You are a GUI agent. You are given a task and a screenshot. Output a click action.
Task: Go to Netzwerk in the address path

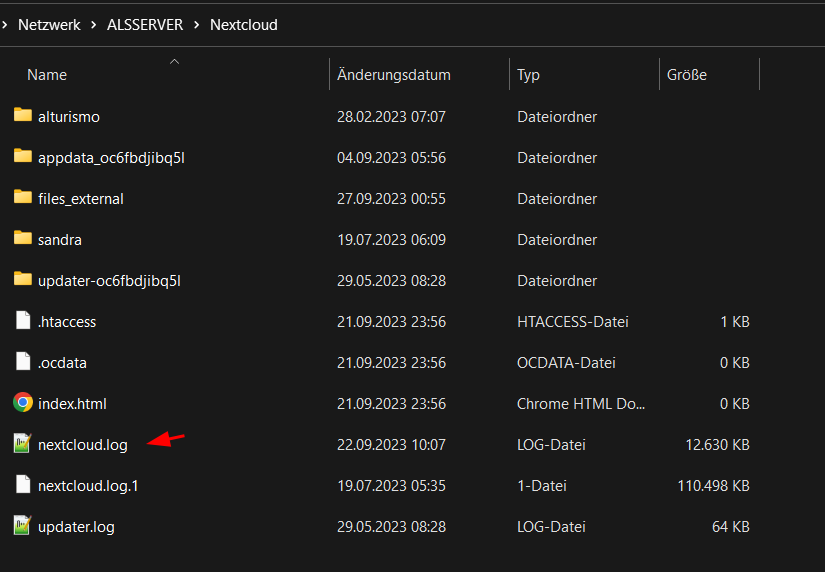coord(49,25)
